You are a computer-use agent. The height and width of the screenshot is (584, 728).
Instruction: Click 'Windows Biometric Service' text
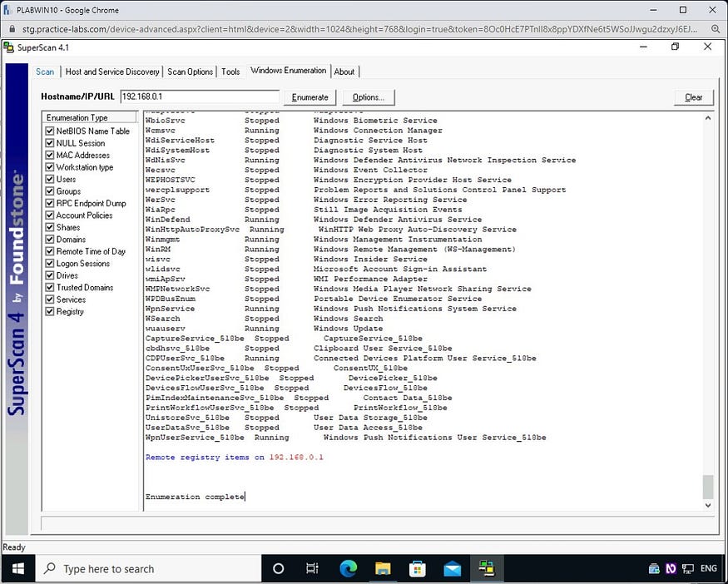[x=375, y=121]
